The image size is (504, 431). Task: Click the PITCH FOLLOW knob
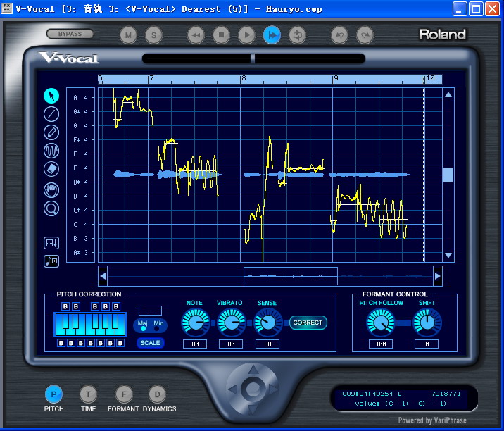pos(381,323)
